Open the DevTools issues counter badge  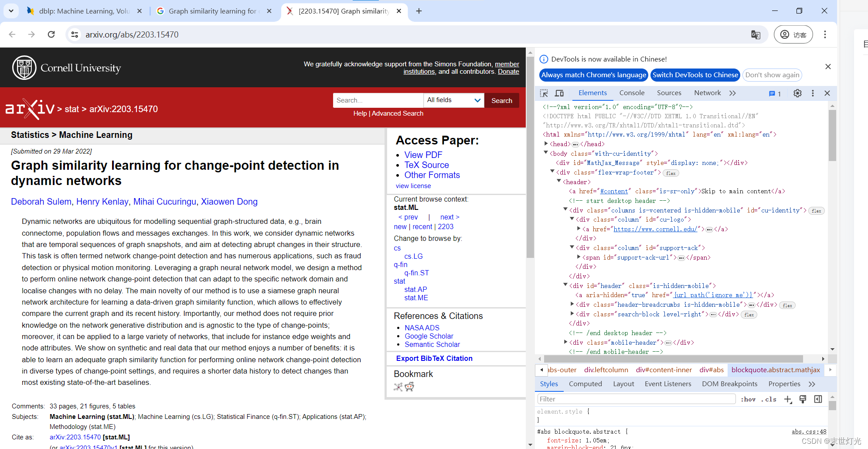(775, 93)
